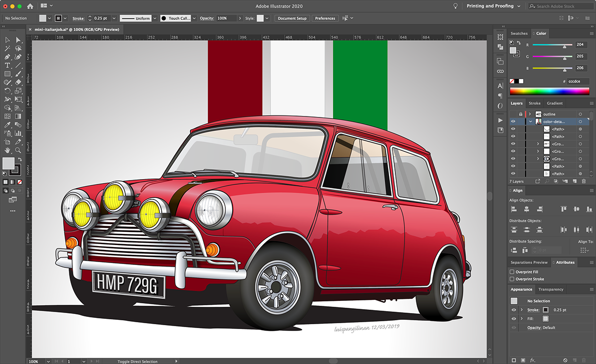Expand Stroke attribute in Appearance panel
This screenshot has width=596, height=364.
522,310
